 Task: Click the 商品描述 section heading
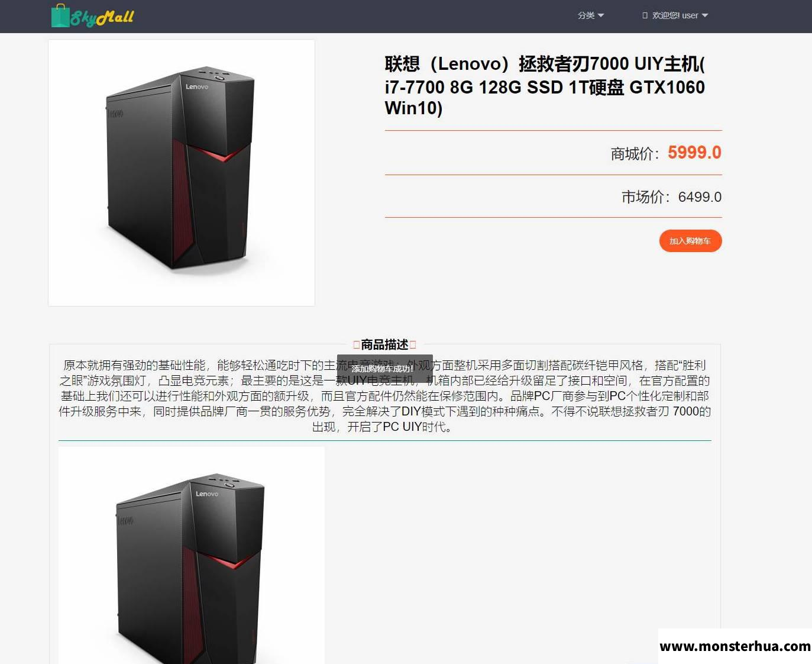pos(384,344)
